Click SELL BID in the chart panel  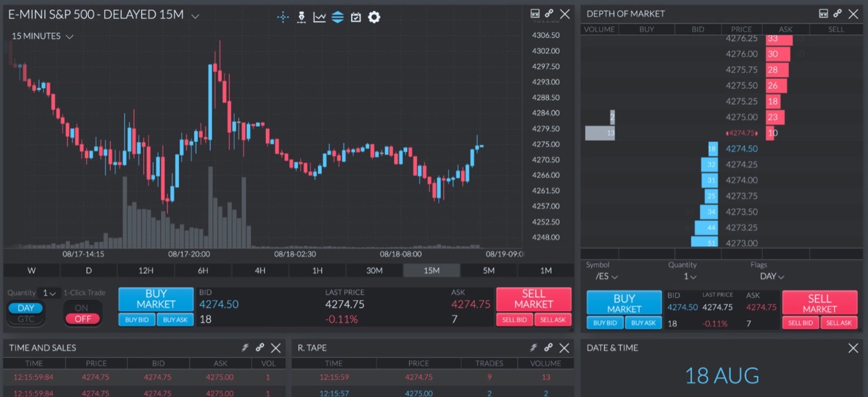click(515, 319)
